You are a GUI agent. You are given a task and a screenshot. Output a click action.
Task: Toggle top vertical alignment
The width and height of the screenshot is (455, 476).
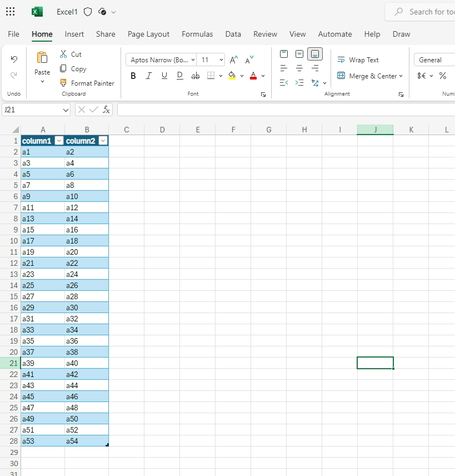point(284,54)
